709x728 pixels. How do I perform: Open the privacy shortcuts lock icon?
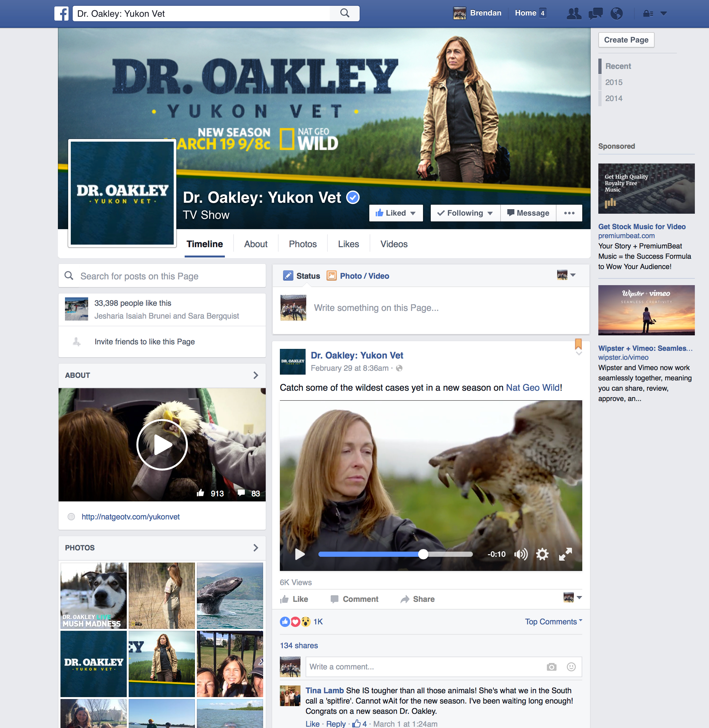click(x=648, y=14)
